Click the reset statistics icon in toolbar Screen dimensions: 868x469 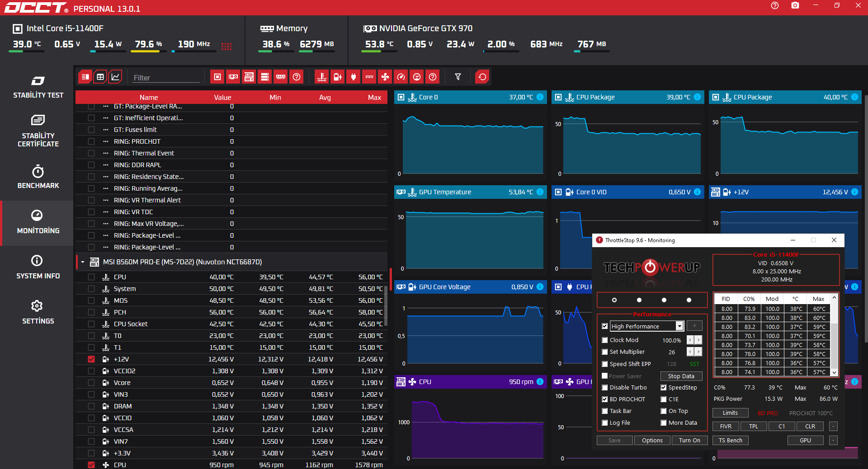pos(482,77)
